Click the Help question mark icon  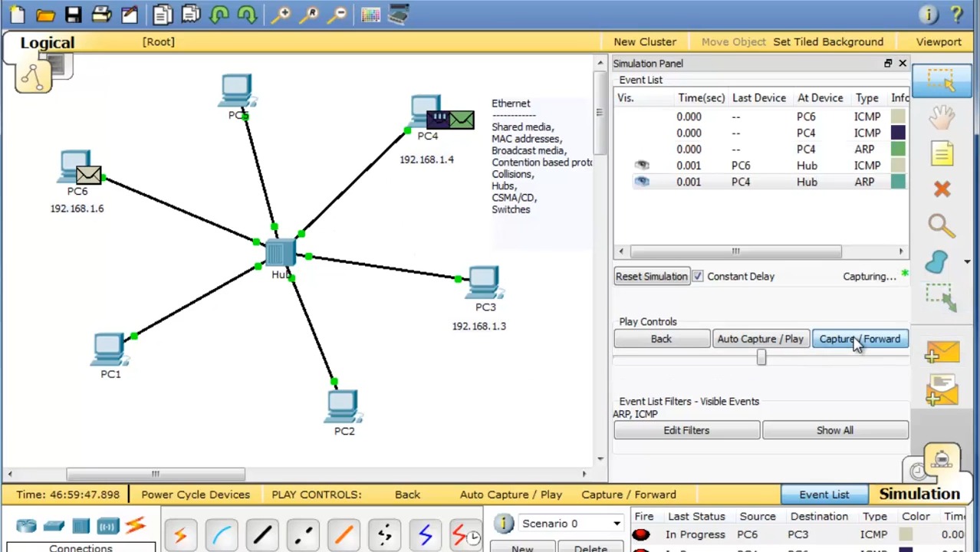click(x=957, y=15)
